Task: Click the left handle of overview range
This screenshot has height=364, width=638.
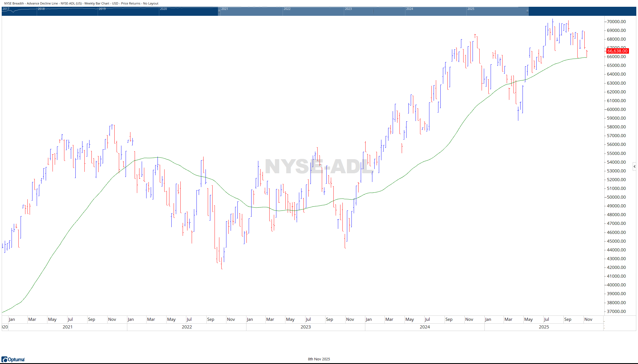Action: click(219, 11)
